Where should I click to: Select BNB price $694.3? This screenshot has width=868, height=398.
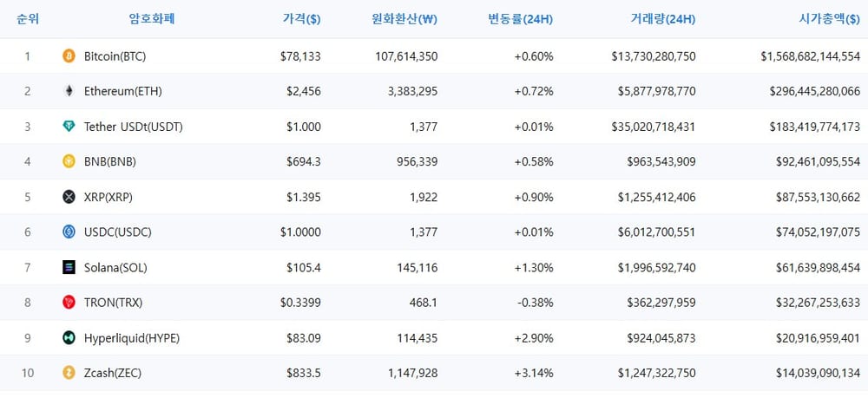tap(303, 162)
